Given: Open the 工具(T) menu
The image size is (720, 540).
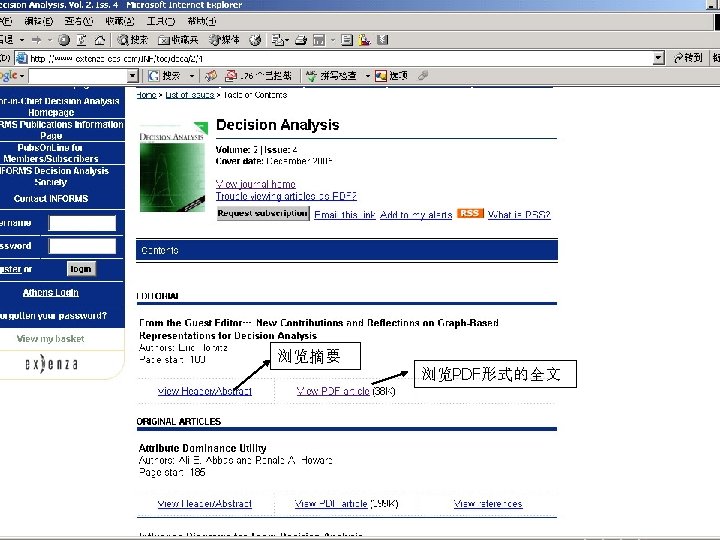Looking at the screenshot, I should pos(161,21).
